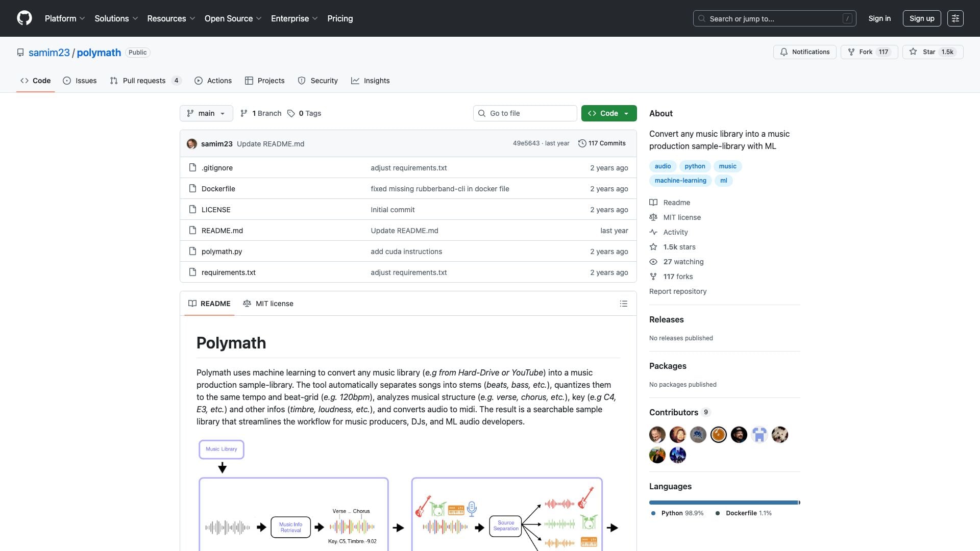The height and width of the screenshot is (551, 980).
Task: Switch to the Pull requests tab
Action: click(145, 81)
